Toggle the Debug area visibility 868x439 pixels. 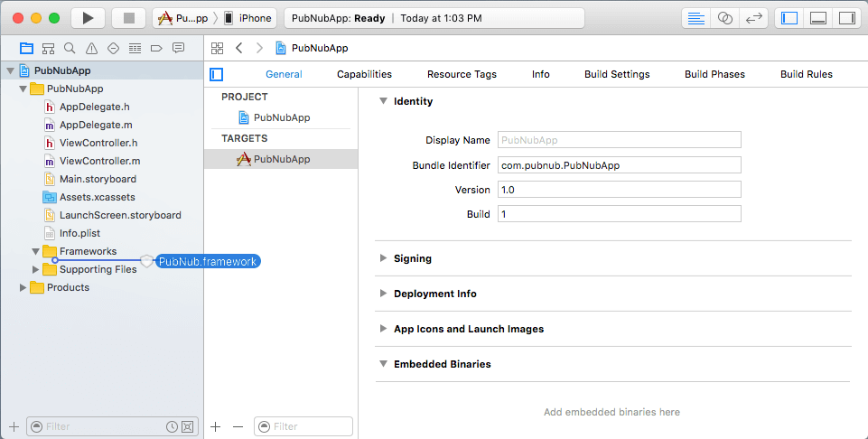817,18
